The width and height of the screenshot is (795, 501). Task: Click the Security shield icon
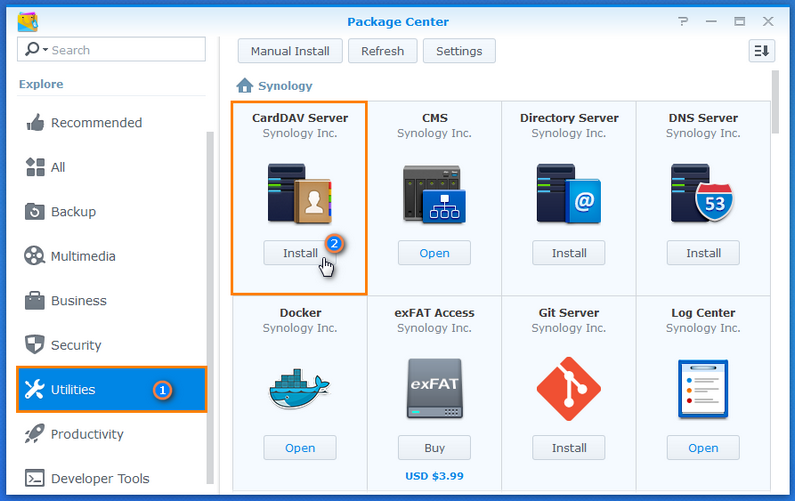[x=34, y=344]
